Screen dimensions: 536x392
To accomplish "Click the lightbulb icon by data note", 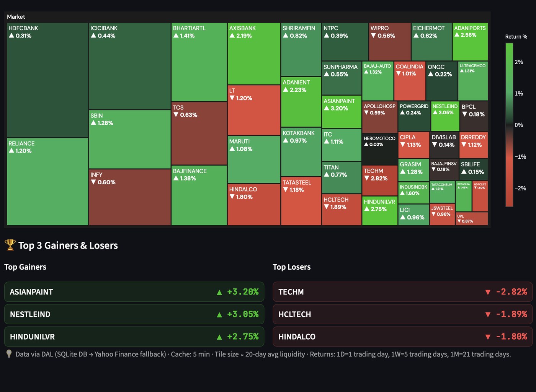I will pyautogui.click(x=9, y=354).
